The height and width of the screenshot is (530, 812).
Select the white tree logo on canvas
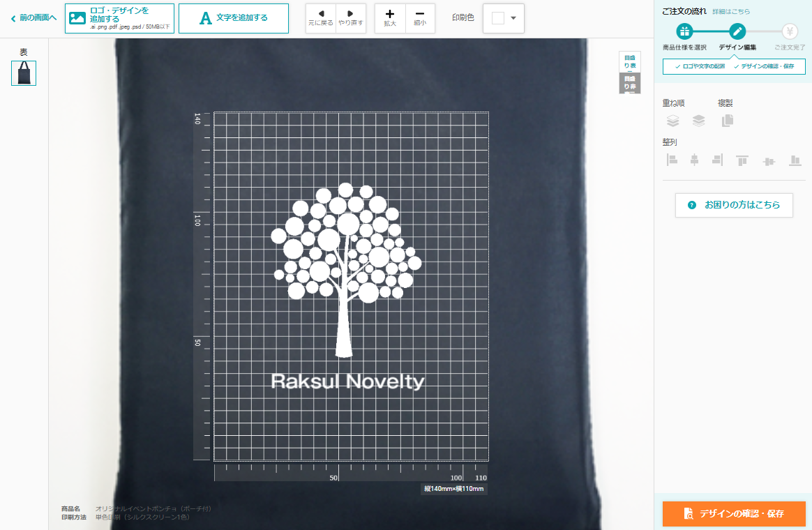pos(346,269)
